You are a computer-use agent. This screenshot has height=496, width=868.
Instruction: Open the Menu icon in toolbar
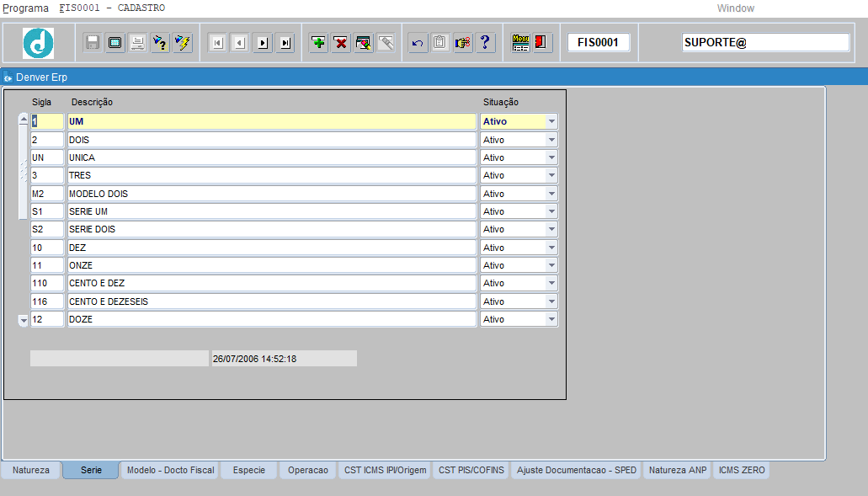tap(520, 43)
